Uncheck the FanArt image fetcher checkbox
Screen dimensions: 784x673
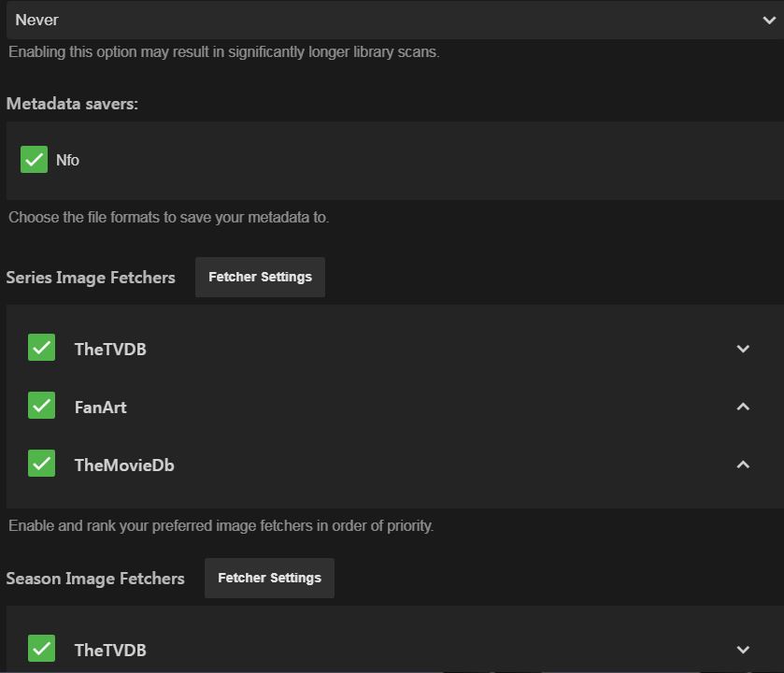tap(42, 406)
